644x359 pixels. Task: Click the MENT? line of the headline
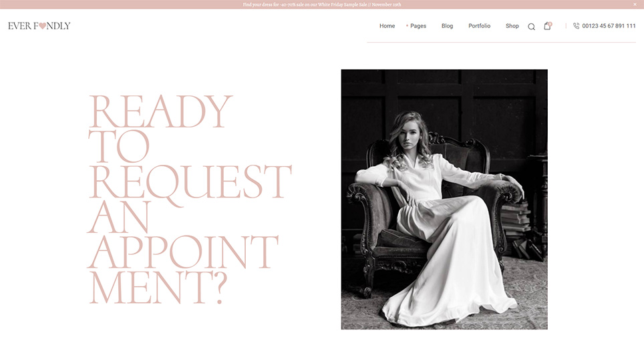[x=158, y=288]
